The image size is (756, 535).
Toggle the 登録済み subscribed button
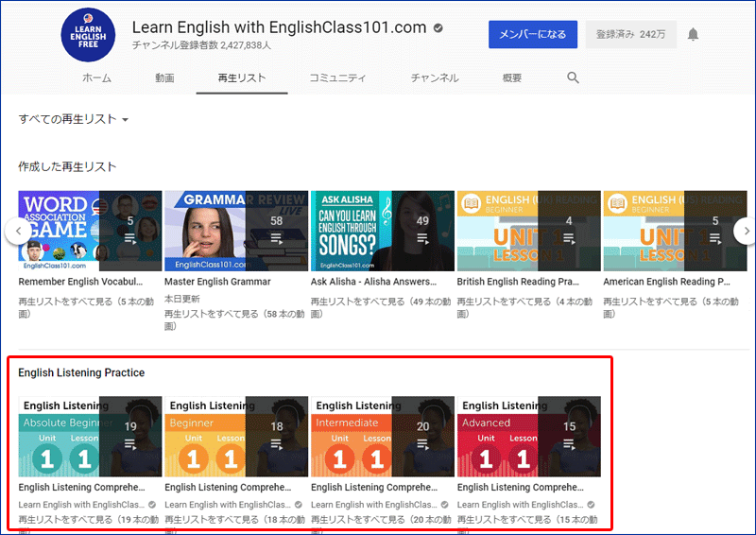630,35
